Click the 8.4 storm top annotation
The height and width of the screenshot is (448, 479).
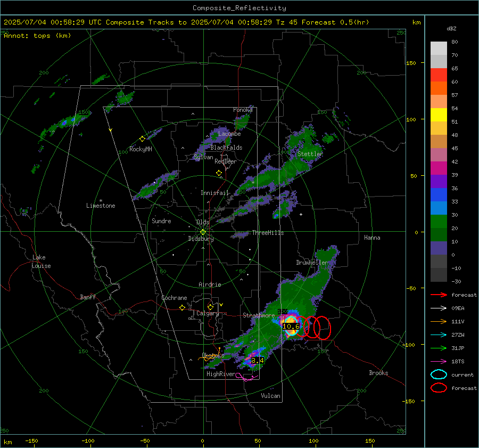point(257,361)
